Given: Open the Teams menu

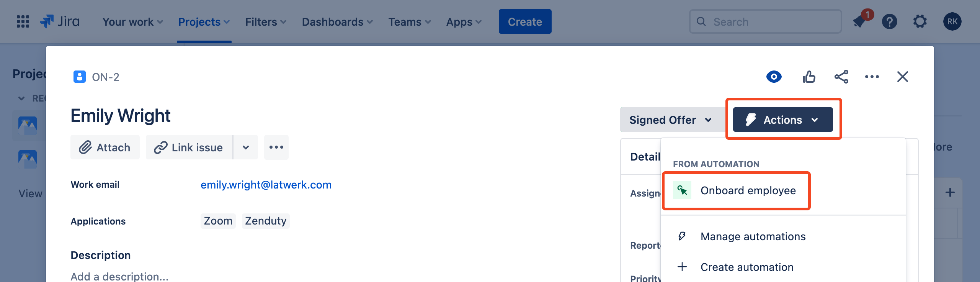Looking at the screenshot, I should pyautogui.click(x=410, y=22).
